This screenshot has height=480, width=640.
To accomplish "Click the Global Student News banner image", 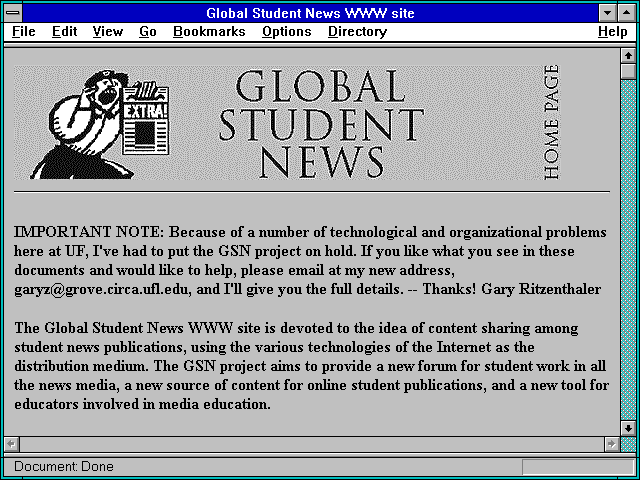I will [287, 122].
